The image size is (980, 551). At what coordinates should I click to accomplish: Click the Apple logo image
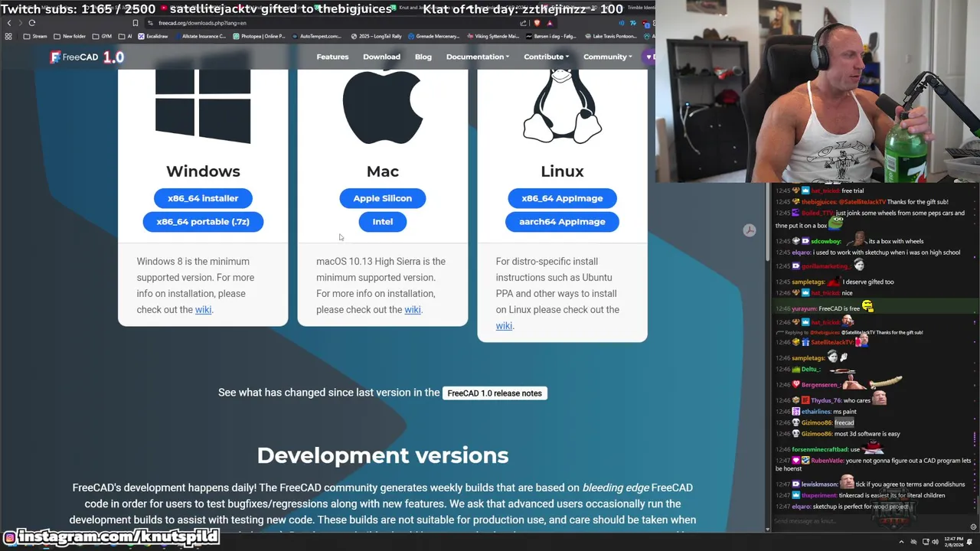383,106
